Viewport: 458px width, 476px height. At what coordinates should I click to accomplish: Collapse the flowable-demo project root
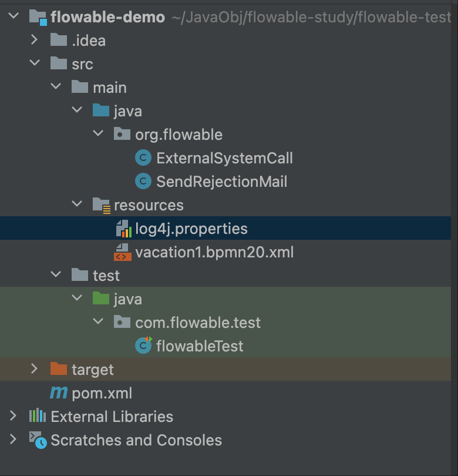(14, 16)
